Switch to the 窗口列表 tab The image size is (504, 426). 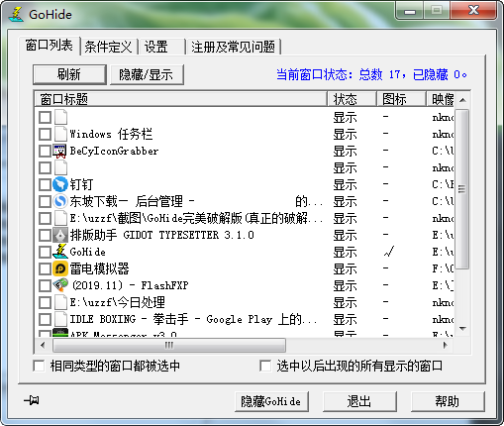(50, 46)
